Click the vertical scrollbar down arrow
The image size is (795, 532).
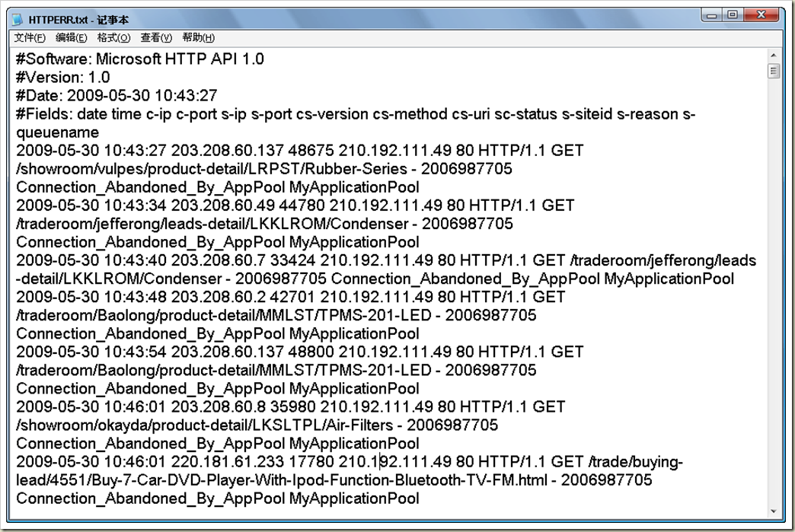coord(774,511)
